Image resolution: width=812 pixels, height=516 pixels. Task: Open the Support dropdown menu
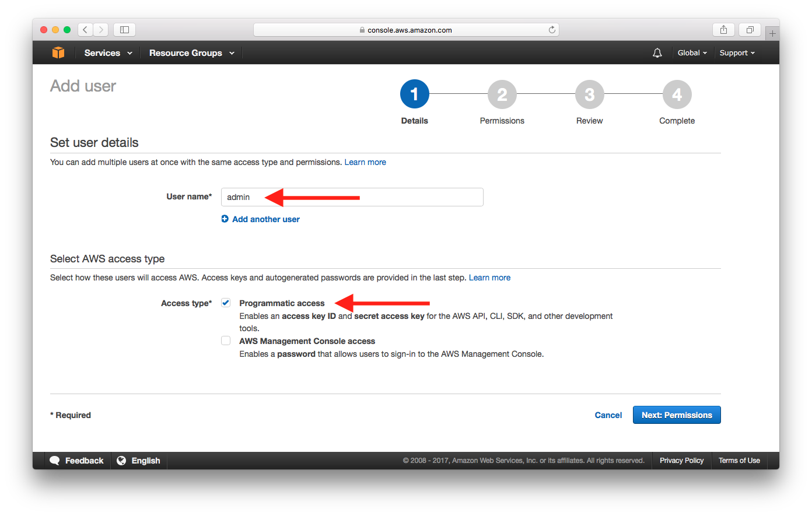737,53
